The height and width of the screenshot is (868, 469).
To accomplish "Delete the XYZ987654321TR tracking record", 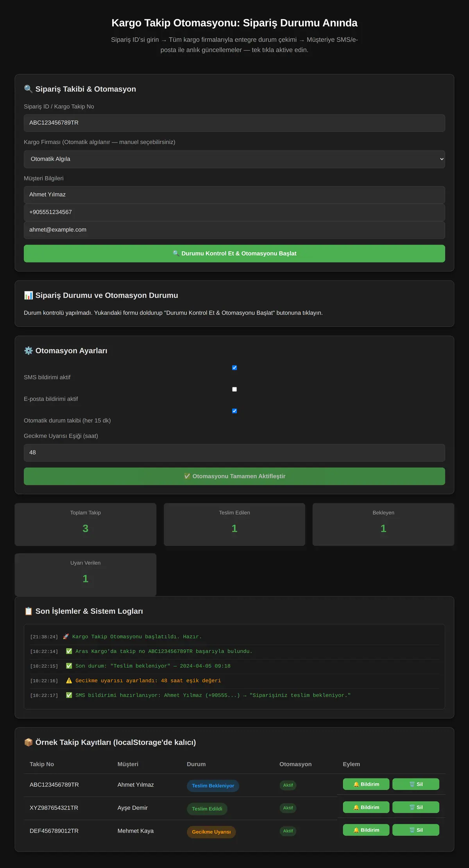I will pyautogui.click(x=416, y=807).
